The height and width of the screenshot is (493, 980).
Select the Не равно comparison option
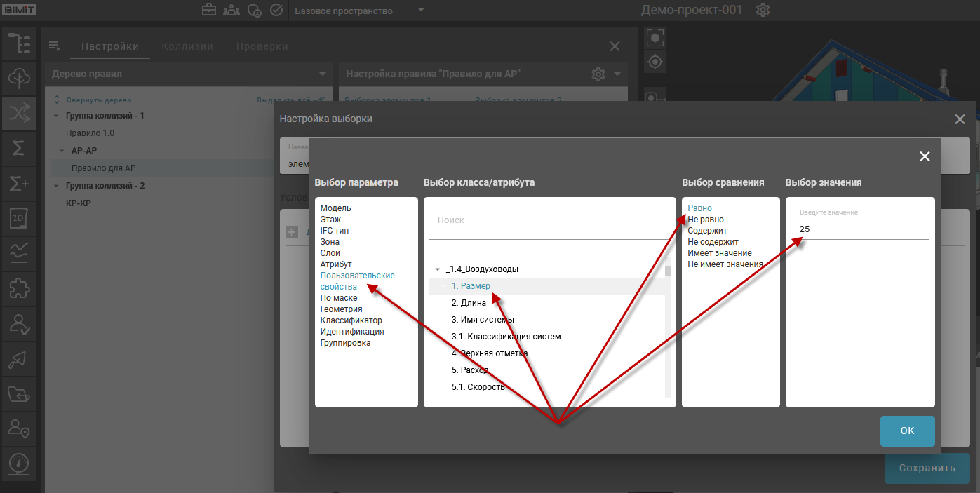point(704,220)
